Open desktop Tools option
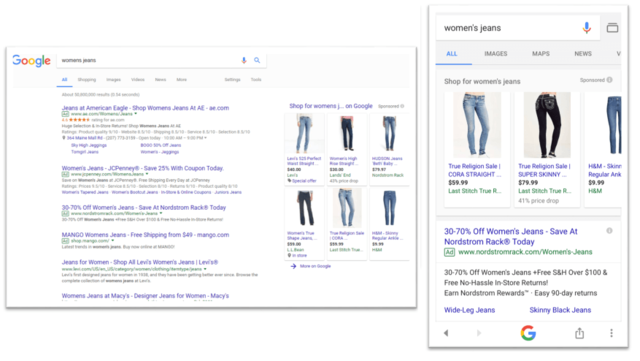This screenshot has height=361, width=640. pos(256,80)
